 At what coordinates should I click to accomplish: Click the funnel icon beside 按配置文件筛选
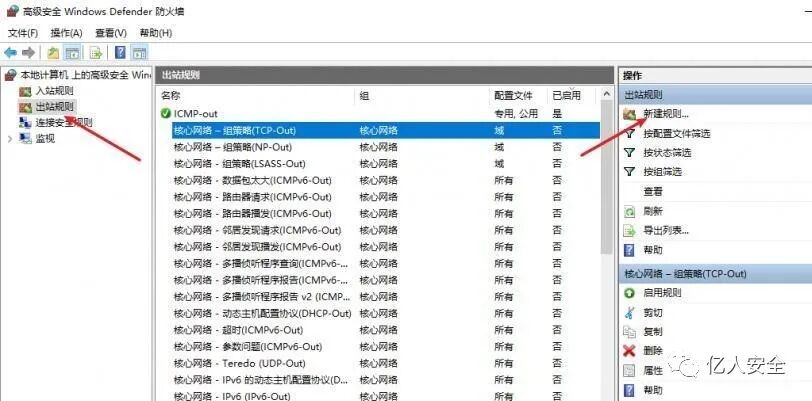click(629, 134)
